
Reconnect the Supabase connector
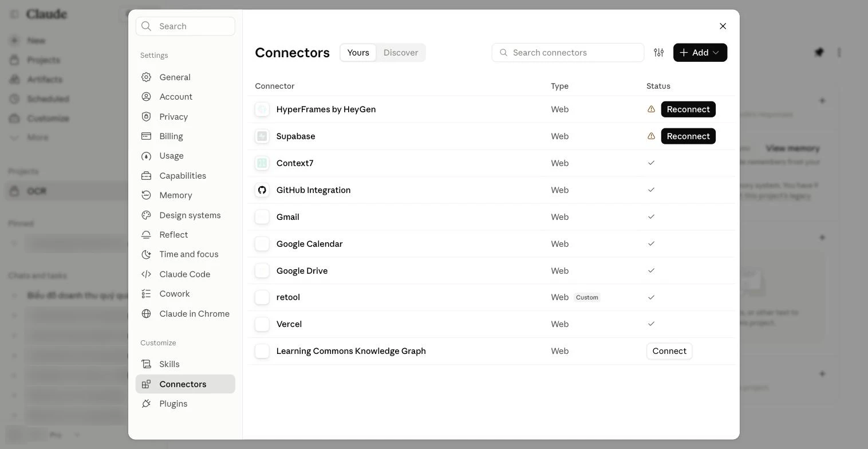688,136
